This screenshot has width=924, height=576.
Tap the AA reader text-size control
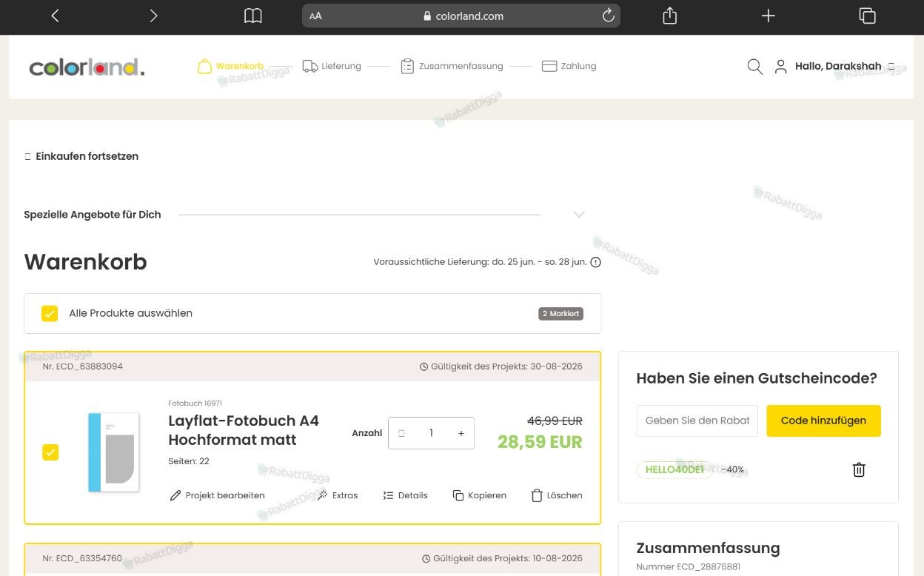click(315, 16)
